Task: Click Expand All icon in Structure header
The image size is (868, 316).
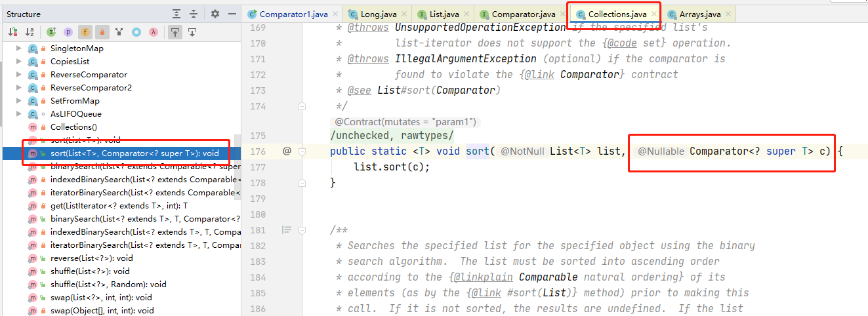Action: point(176,14)
